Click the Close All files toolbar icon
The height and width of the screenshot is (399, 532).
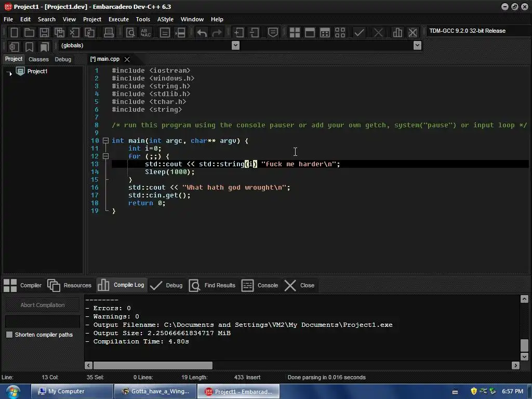click(89, 33)
